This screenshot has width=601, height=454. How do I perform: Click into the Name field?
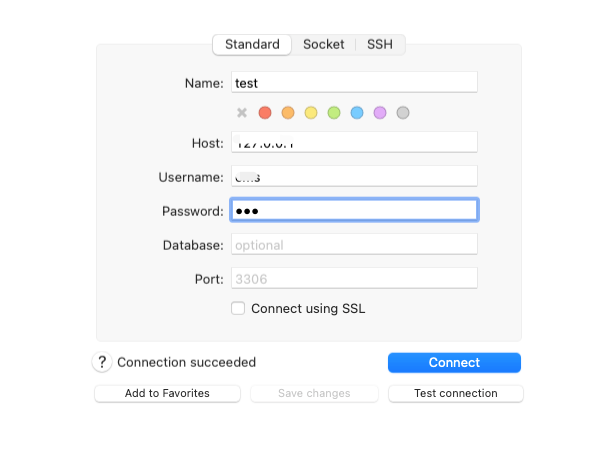tap(354, 83)
